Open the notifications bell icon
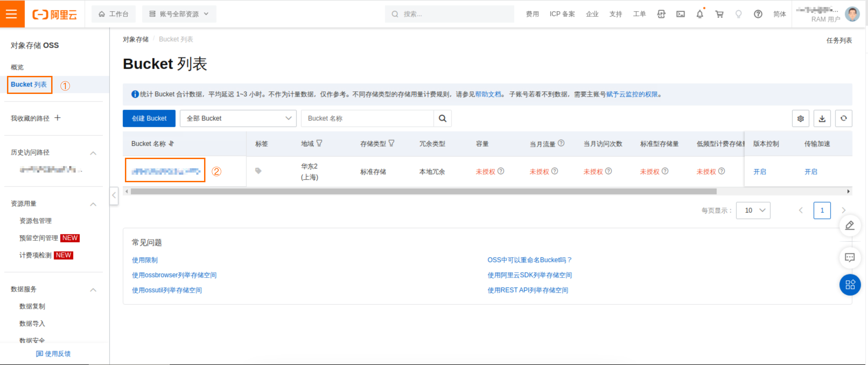Image resolution: width=868 pixels, height=365 pixels. 700,14
